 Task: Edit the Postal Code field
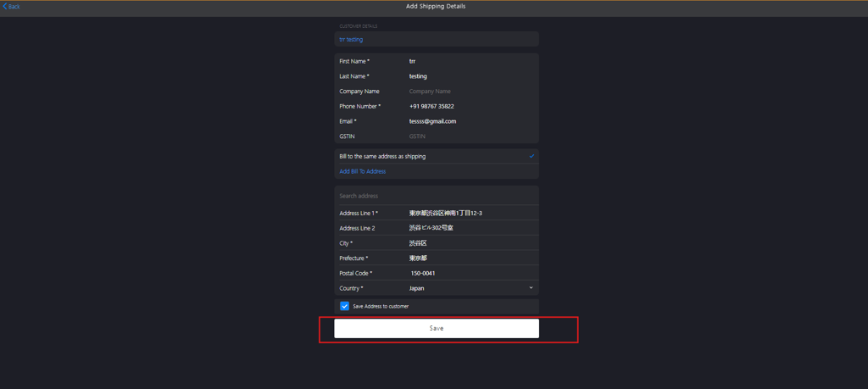tap(472, 273)
